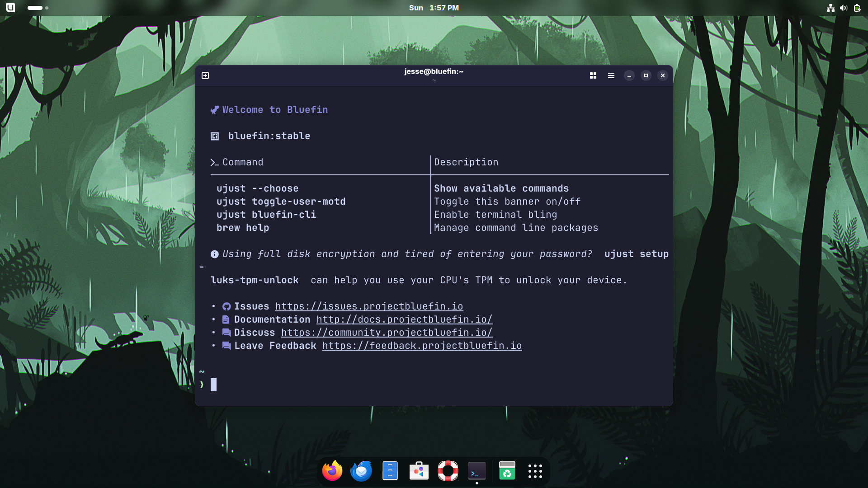Click the terminal prompt cursor
The height and width of the screenshot is (488, 868).
(213, 385)
